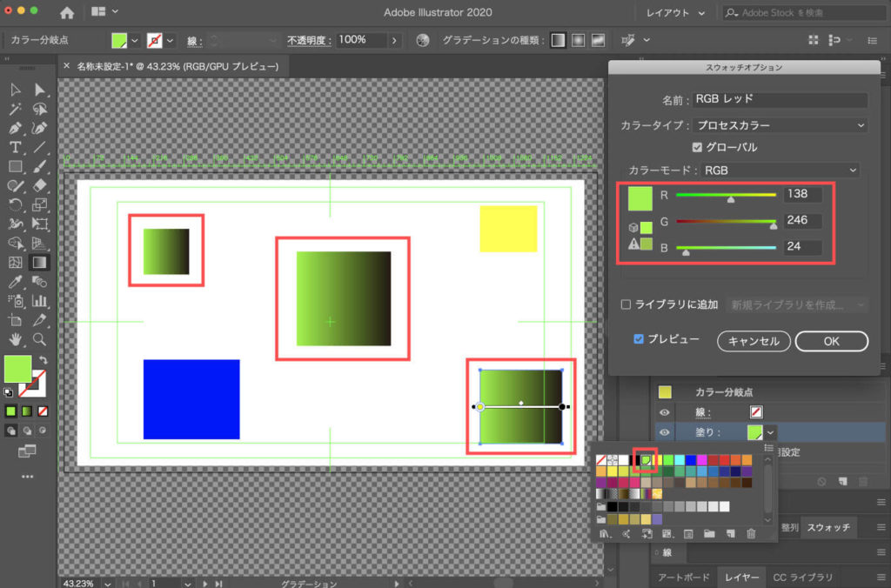Select the Selection tool arrow
891x588 pixels.
pyautogui.click(x=16, y=90)
